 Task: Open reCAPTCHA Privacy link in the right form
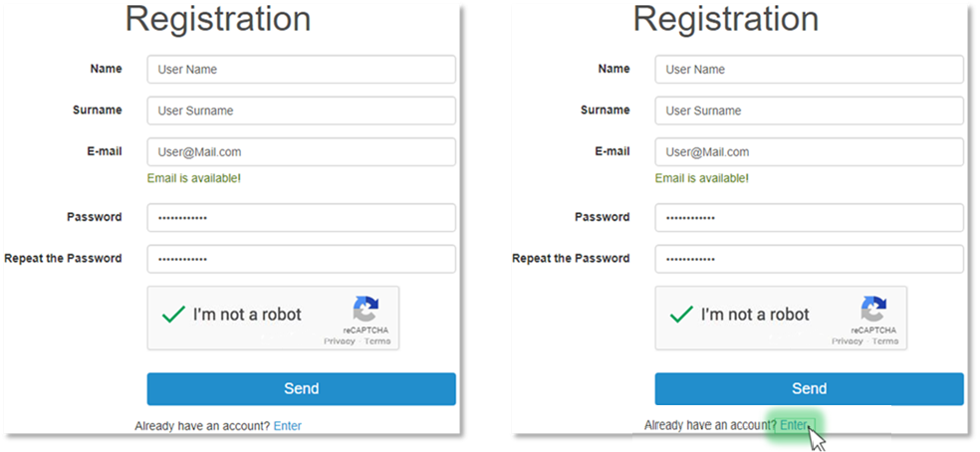click(x=847, y=341)
